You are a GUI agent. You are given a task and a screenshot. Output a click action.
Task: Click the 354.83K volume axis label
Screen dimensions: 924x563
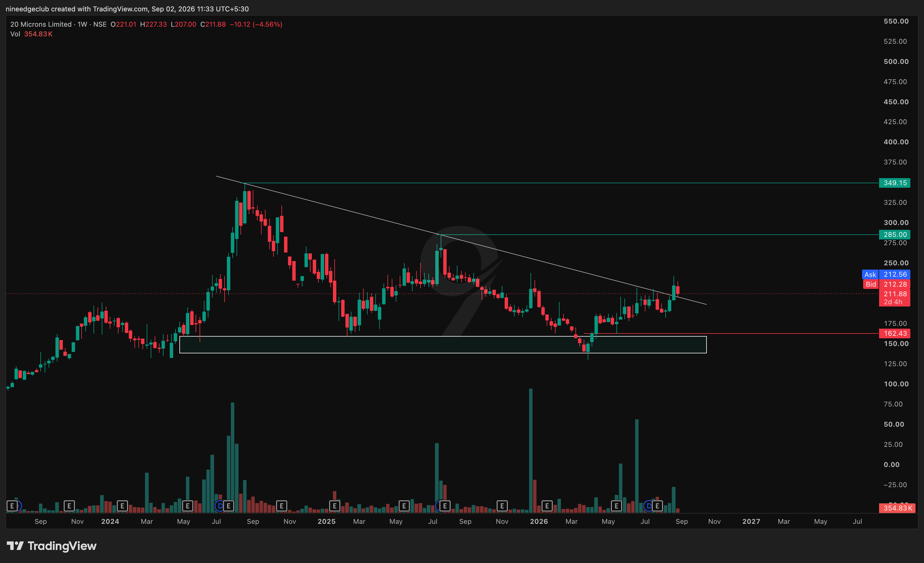coord(897,508)
